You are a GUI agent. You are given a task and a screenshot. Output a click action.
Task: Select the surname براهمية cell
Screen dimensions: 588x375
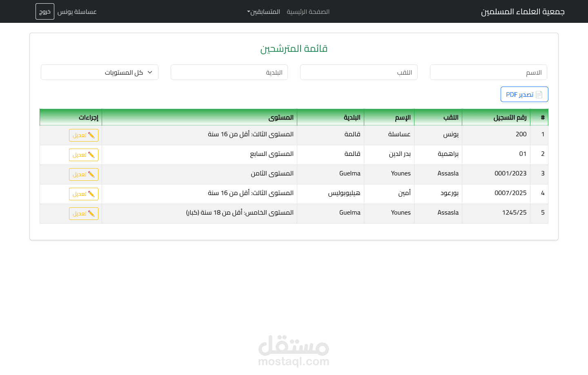coord(438,155)
